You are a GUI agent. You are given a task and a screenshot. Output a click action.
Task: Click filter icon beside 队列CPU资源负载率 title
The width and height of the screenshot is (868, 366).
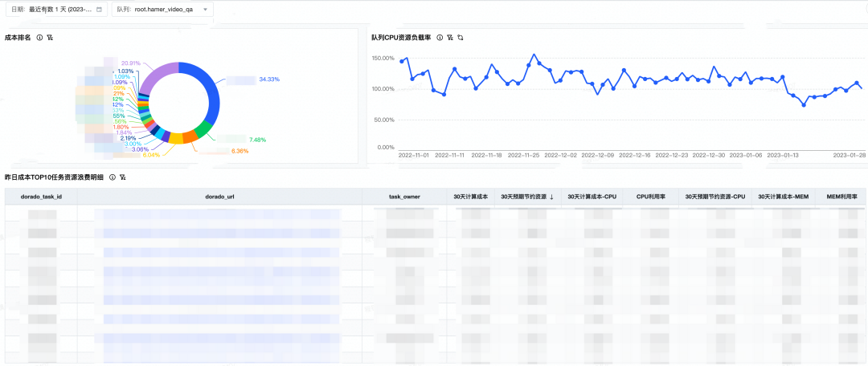pos(450,38)
